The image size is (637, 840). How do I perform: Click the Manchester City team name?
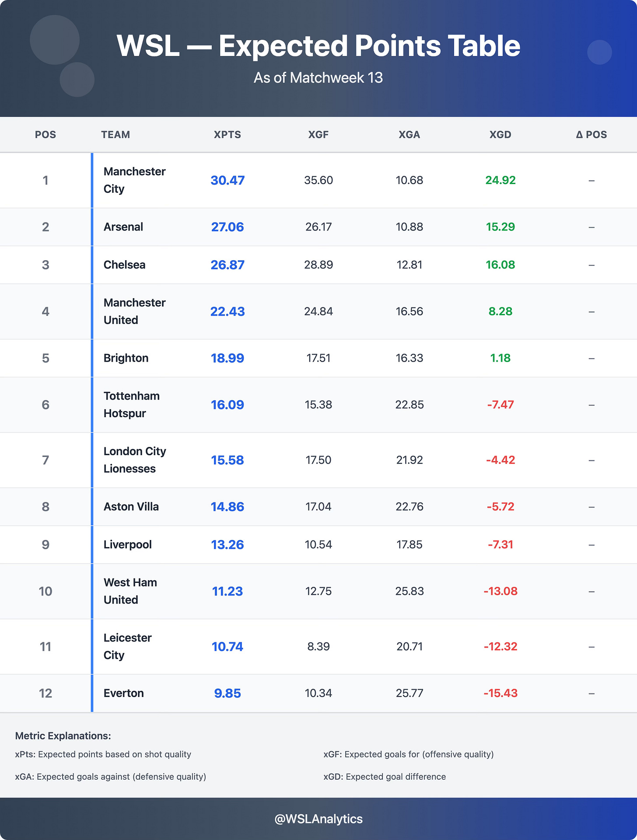[134, 180]
